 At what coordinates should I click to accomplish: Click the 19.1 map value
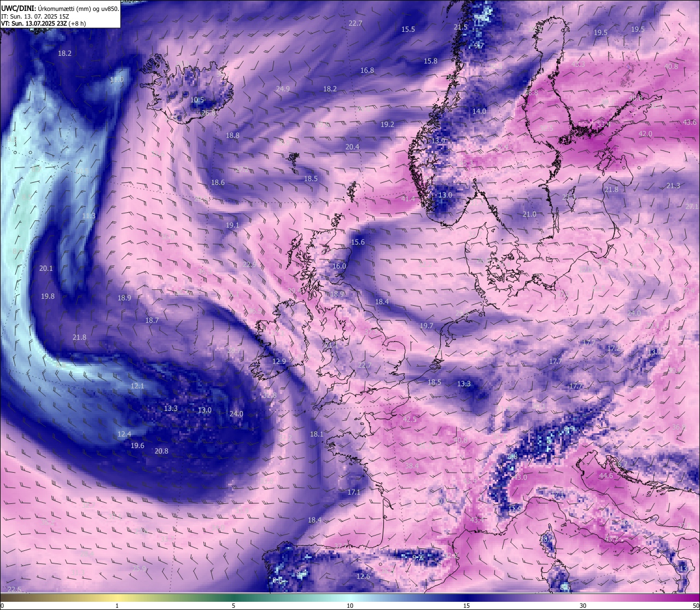click(x=232, y=225)
